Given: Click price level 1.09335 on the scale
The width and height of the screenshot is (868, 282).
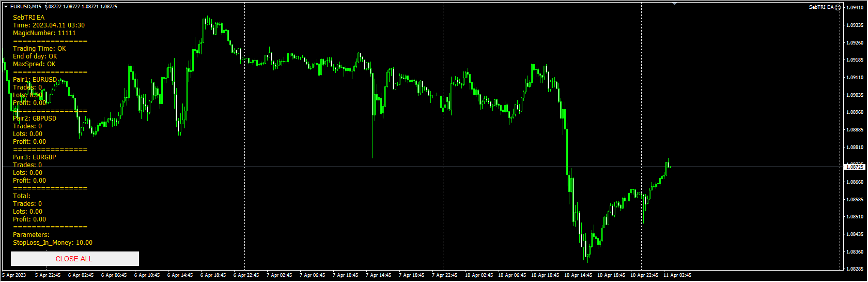Looking at the screenshot, I should (x=855, y=25).
